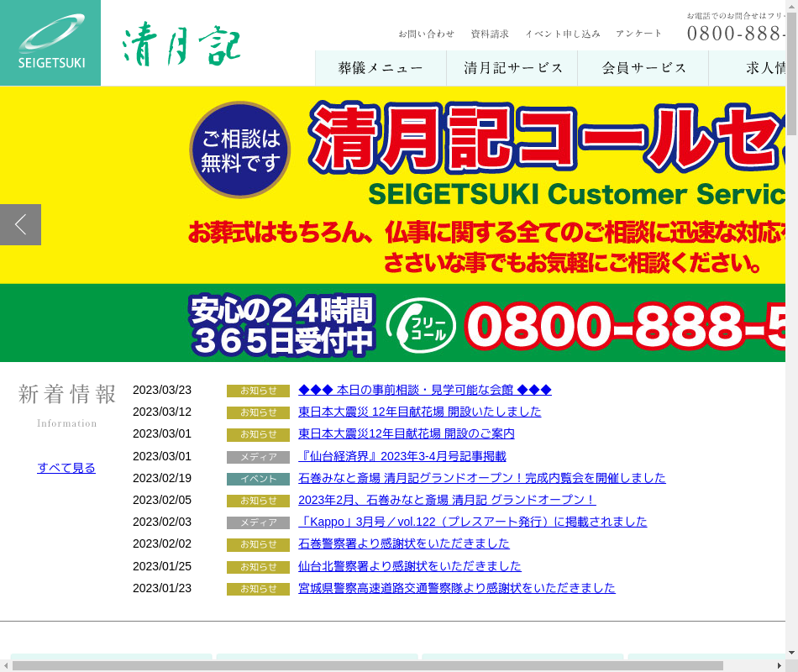Viewport: 798px width, 672px height.
Task: Open the 葬儀メニュー menu
Action: 381,68
